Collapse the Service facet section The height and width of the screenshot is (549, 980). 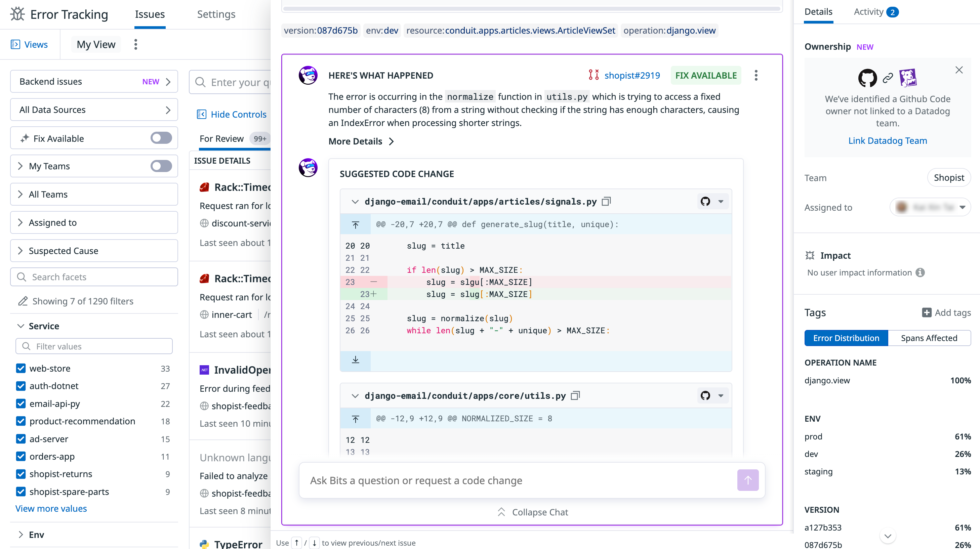[x=21, y=326]
